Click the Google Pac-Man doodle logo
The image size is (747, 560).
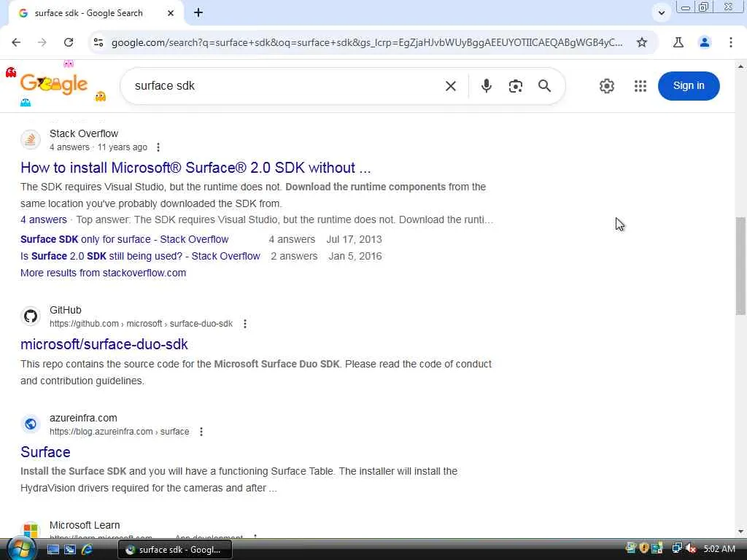pyautogui.click(x=54, y=85)
